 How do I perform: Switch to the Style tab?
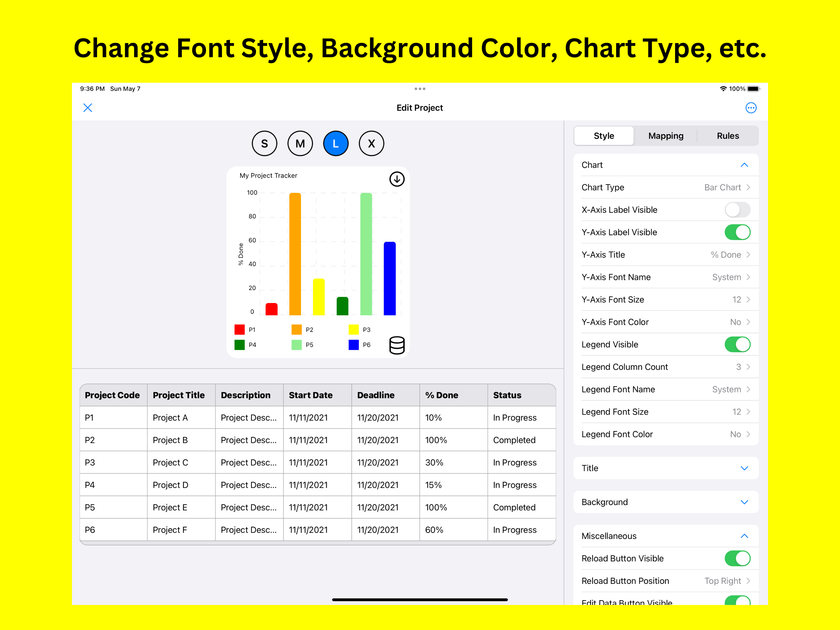[604, 136]
